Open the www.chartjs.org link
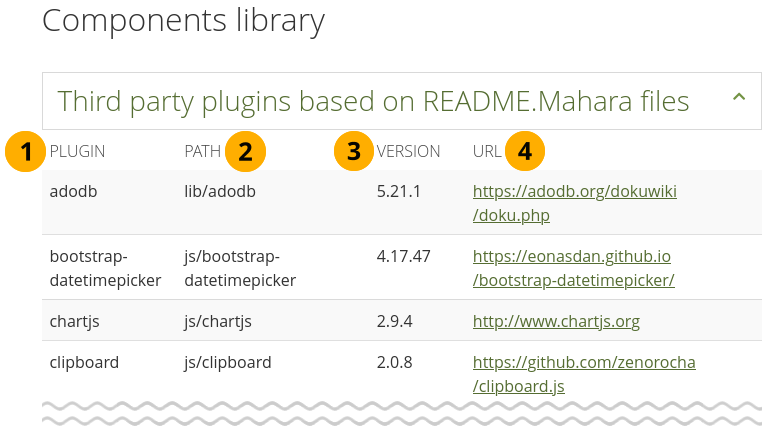 pyautogui.click(x=556, y=321)
